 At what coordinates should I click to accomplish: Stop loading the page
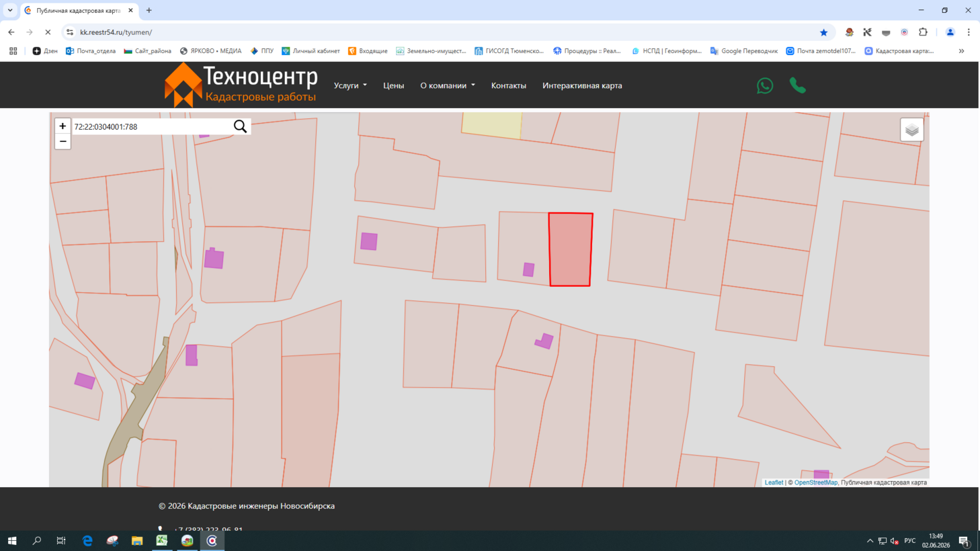click(x=48, y=32)
